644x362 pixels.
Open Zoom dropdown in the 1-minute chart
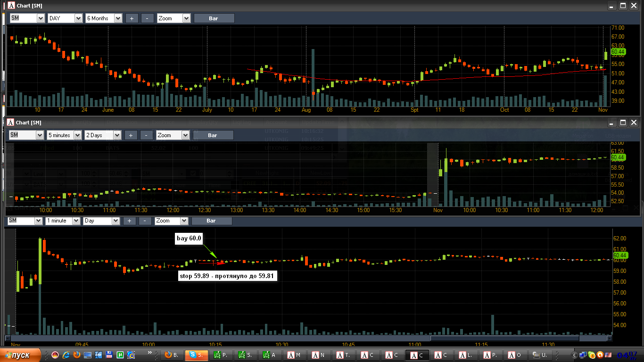tap(184, 221)
